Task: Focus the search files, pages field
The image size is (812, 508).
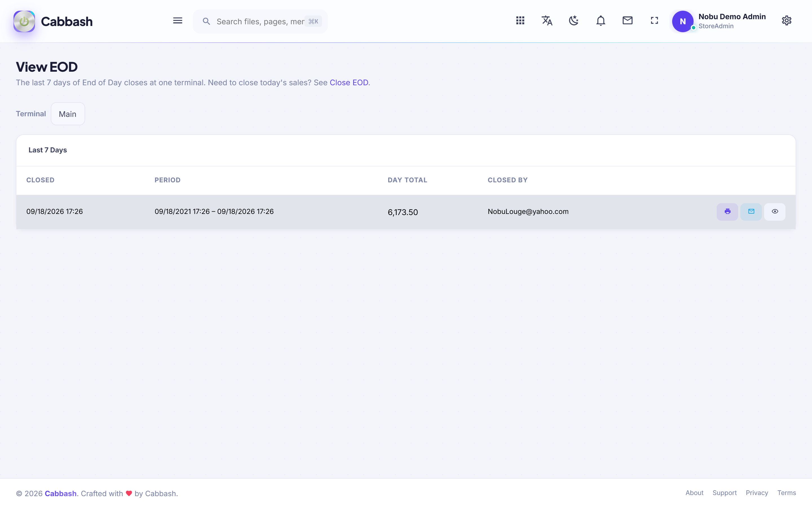Action: [x=260, y=21]
